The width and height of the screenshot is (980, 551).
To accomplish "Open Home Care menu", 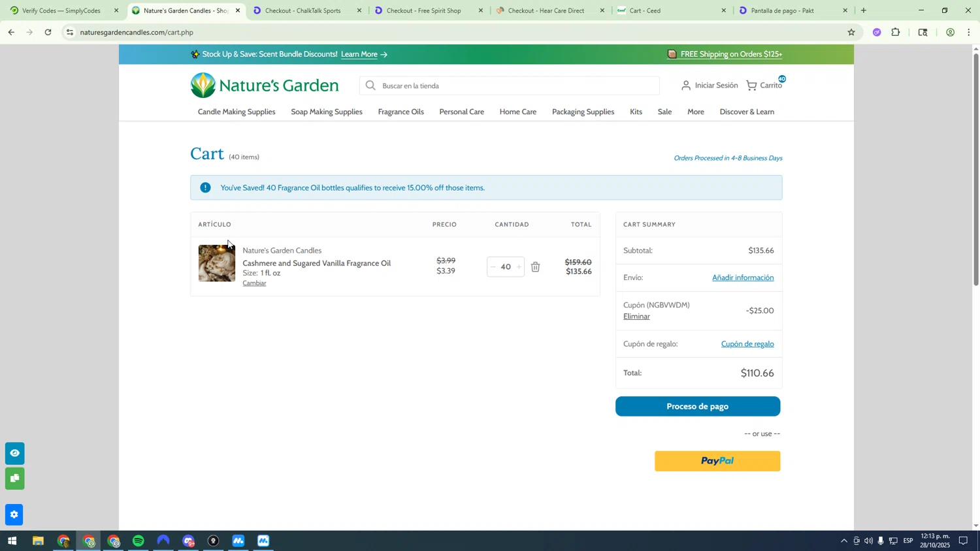I will click(518, 112).
